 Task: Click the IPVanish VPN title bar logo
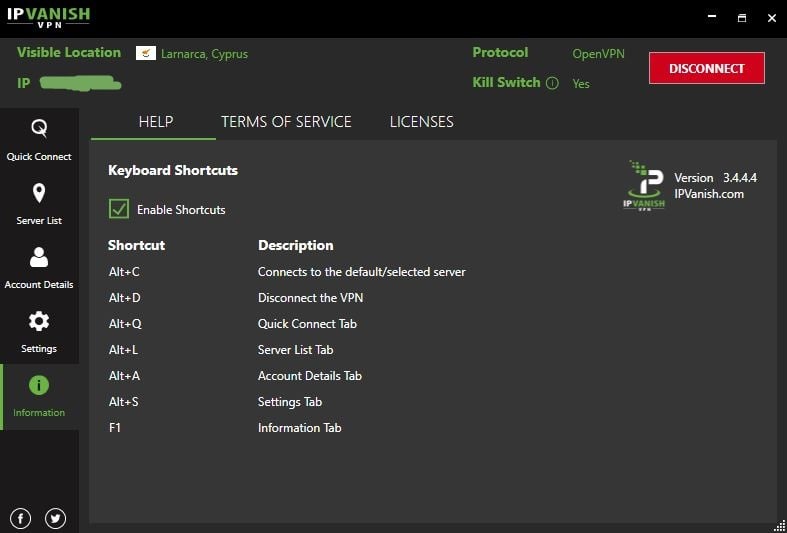coord(48,17)
